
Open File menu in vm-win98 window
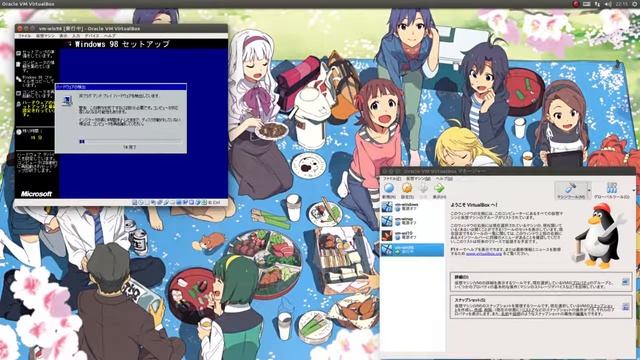coord(24,36)
